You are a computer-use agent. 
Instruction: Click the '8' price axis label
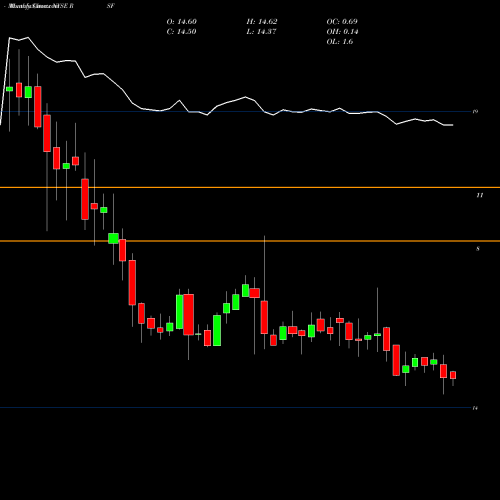tap(478, 249)
